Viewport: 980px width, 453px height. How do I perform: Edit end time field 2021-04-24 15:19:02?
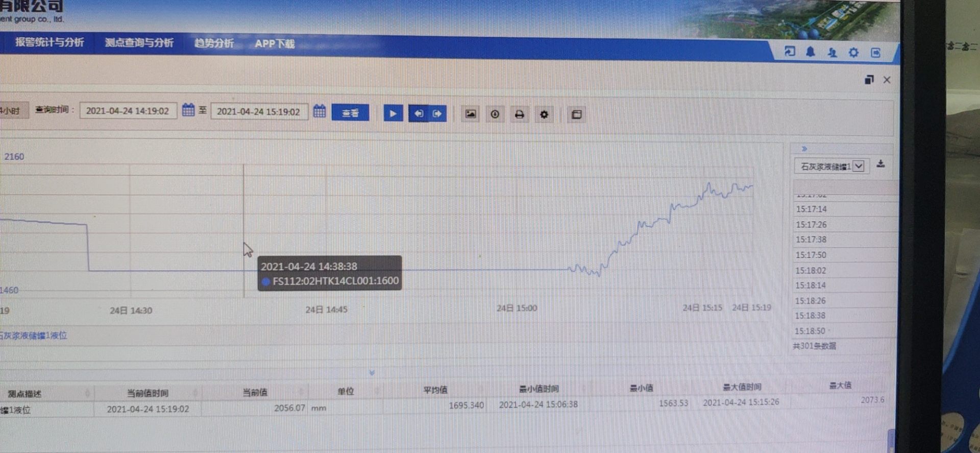[259, 111]
